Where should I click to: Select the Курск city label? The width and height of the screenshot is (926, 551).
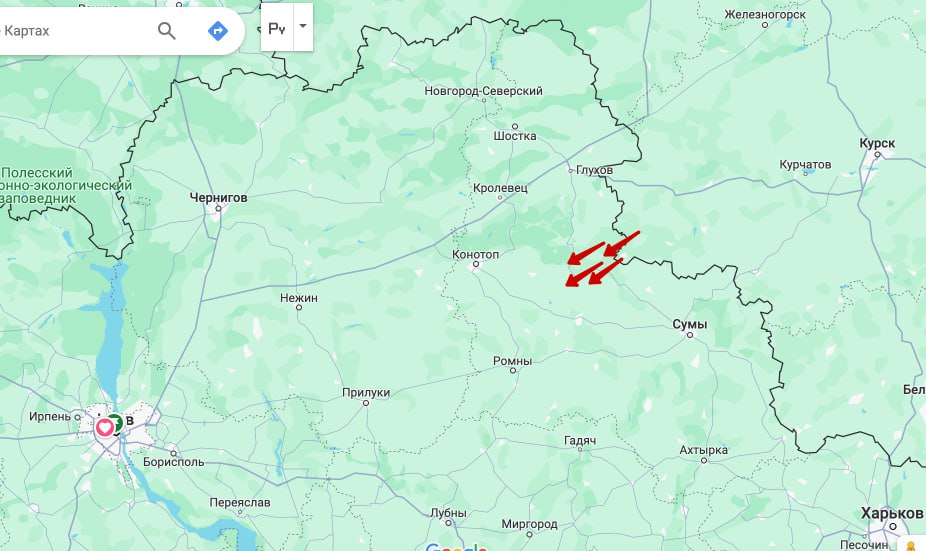coord(877,143)
